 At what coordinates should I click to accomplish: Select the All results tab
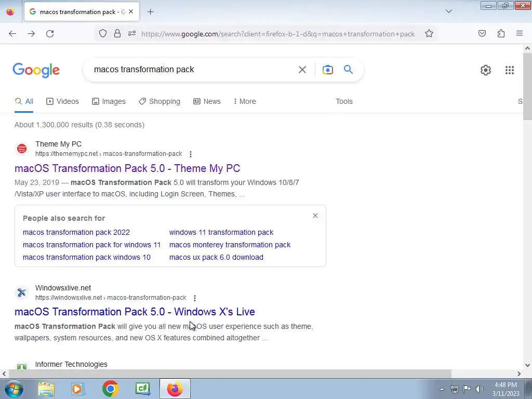[x=24, y=101]
